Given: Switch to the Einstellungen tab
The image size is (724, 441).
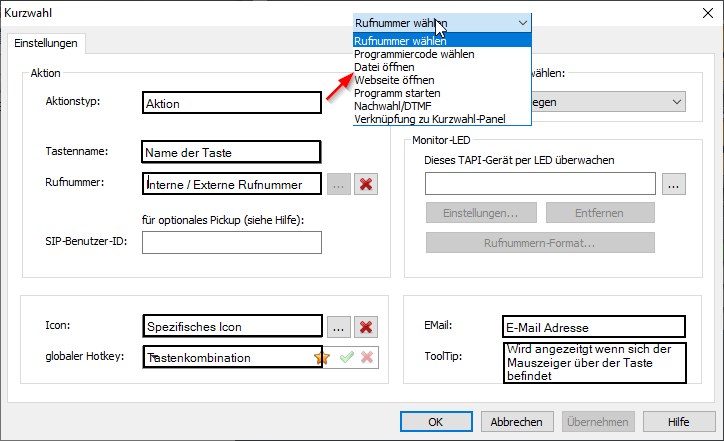Looking at the screenshot, I should click(x=45, y=44).
